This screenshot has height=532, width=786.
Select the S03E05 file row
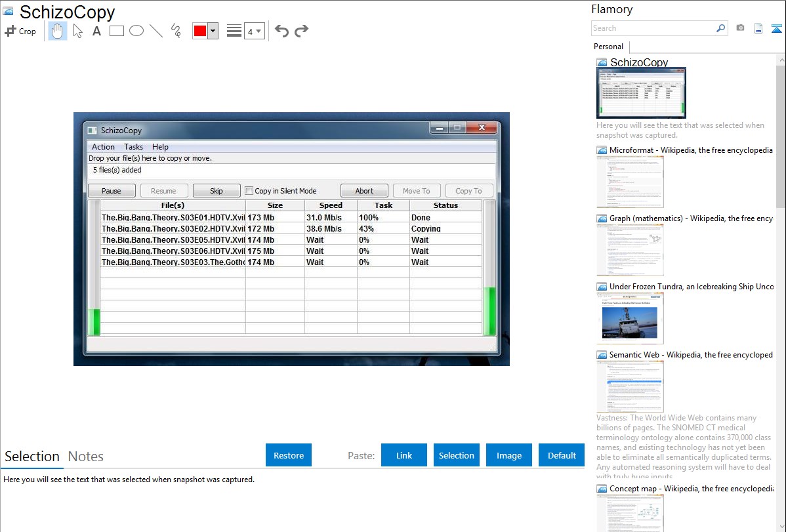(x=291, y=239)
